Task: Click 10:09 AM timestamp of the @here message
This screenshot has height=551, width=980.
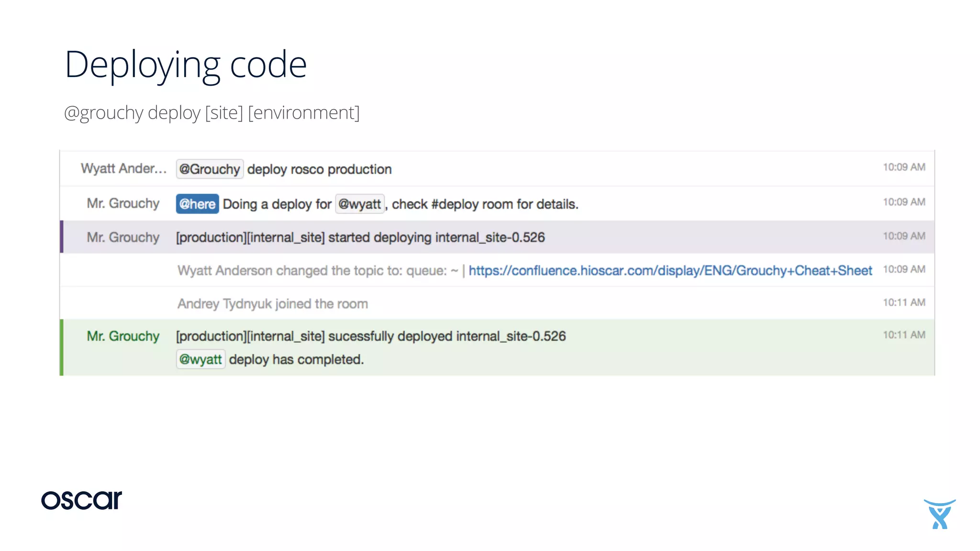Action: (904, 202)
